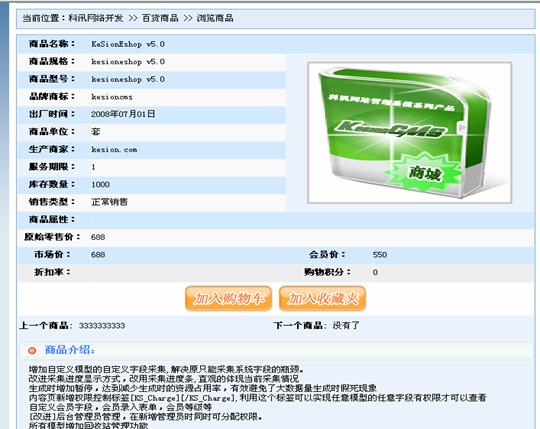This screenshot has height=429, width=540.
Task: Click the 加入收藏夹 add to favorites button
Action: point(322,298)
